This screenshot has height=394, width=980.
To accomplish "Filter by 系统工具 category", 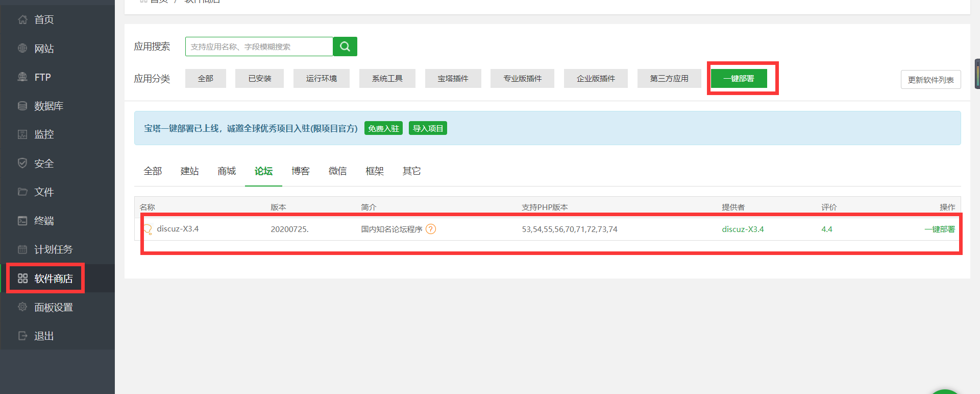I will (x=387, y=78).
